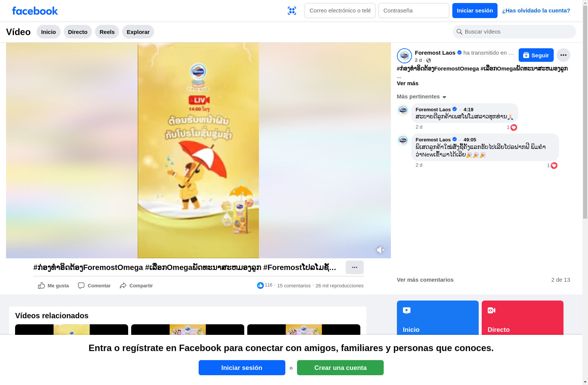Open the three-dots menu next to Seguir
This screenshot has height=385, width=588.
563,55
